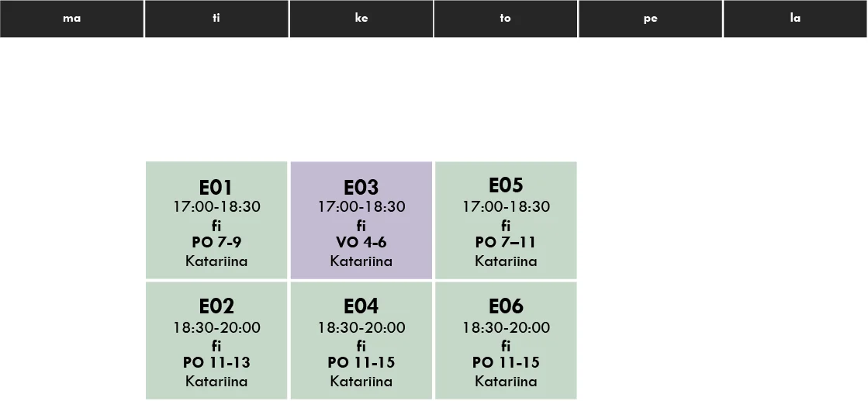Open the pe day column header

point(650,19)
